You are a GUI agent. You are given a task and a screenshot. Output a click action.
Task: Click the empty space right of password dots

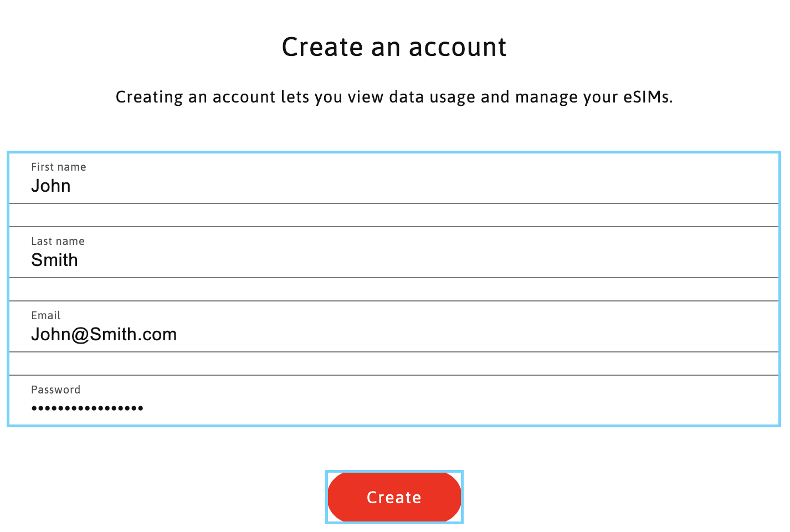[x=460, y=408]
